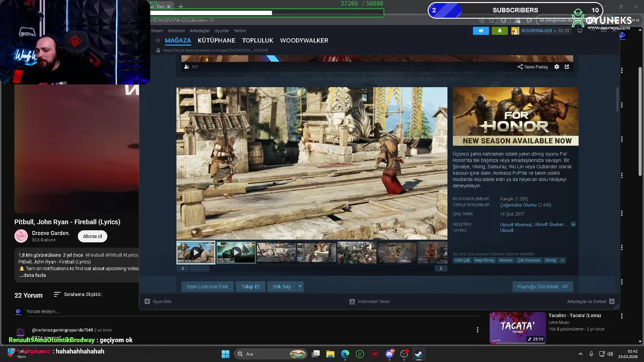Open the Oyunlar menu
The width and height of the screenshot is (644, 362).
point(221,31)
